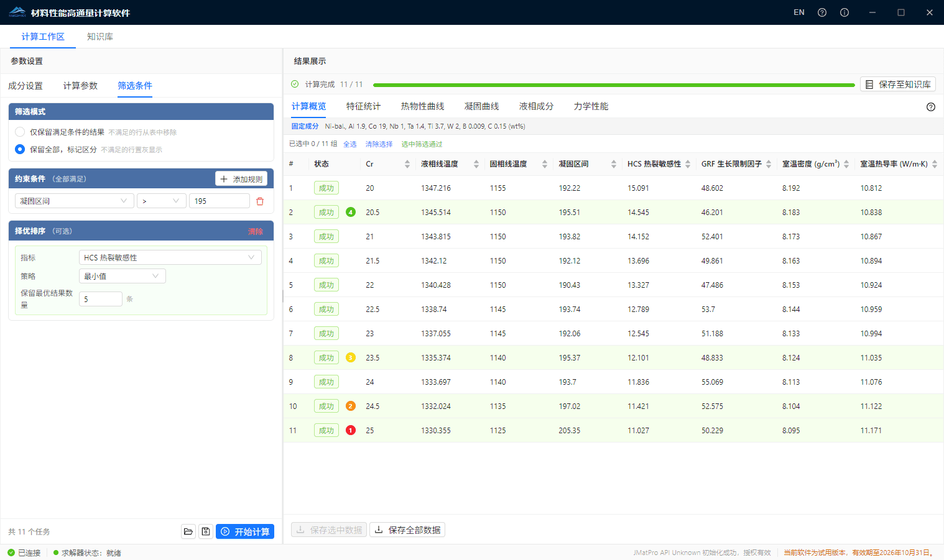
Task: Open the info icon in the title bar
Action: pos(844,12)
